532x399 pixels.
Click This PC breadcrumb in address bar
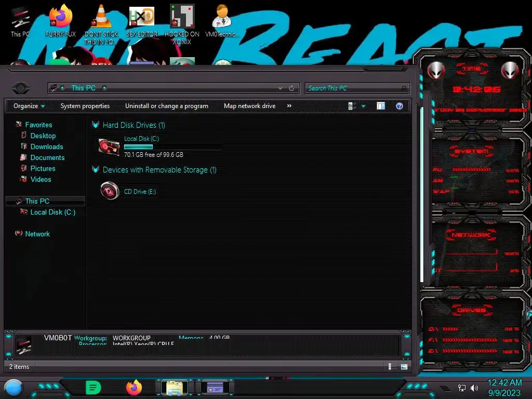(x=83, y=88)
